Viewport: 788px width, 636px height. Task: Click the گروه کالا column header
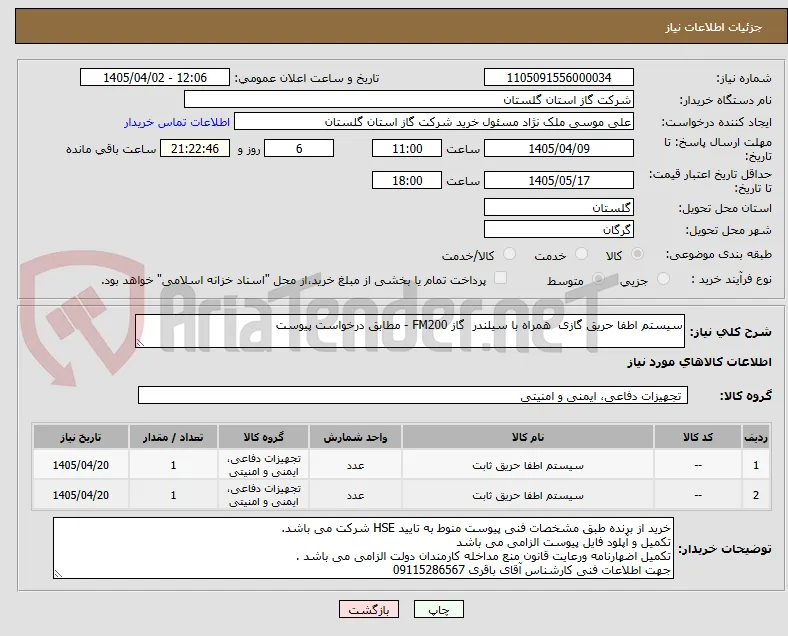coord(263,437)
